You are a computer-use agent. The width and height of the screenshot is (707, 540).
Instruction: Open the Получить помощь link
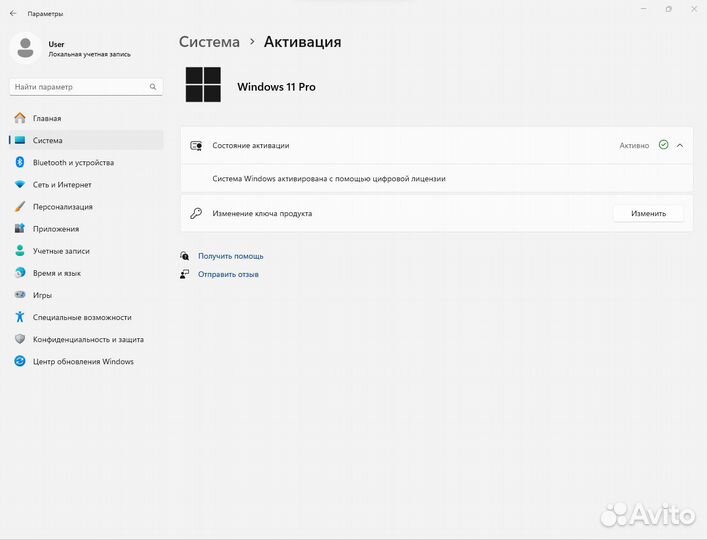230,256
